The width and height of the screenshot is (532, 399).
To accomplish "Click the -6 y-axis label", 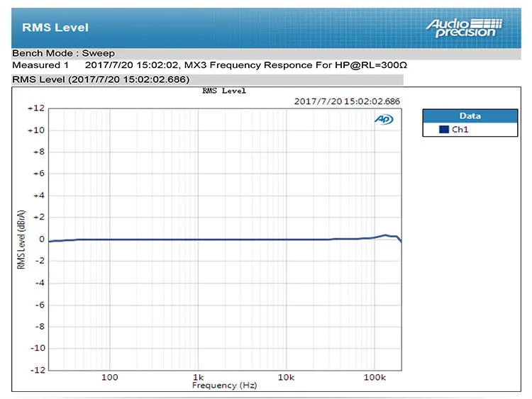I will point(40,305).
